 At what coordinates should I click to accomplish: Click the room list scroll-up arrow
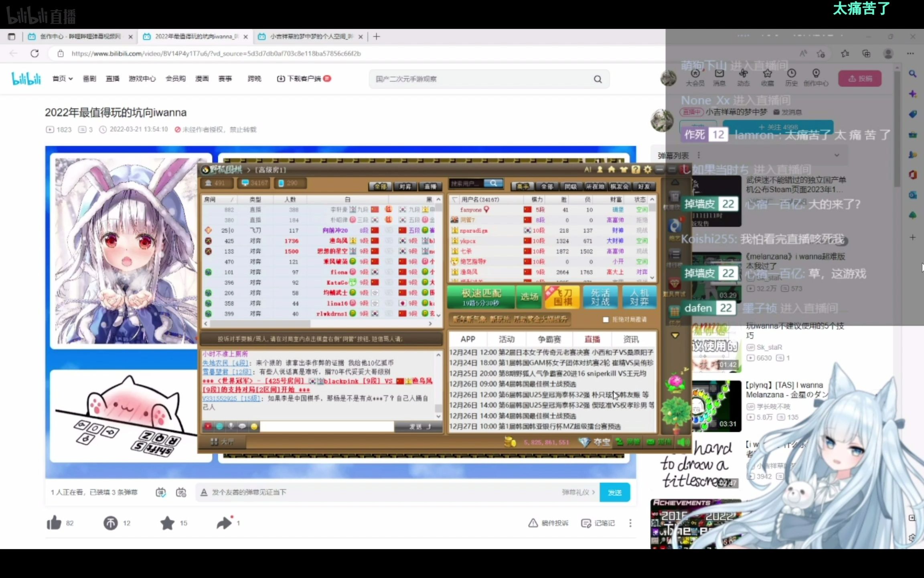pos(438,199)
